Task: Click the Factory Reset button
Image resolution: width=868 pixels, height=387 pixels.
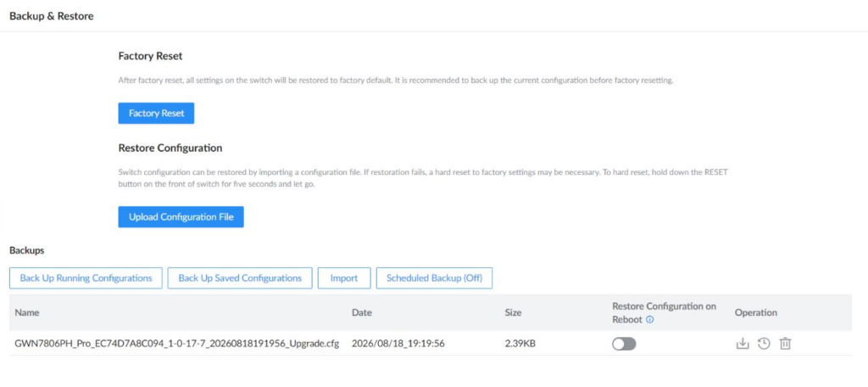Action: 156,113
